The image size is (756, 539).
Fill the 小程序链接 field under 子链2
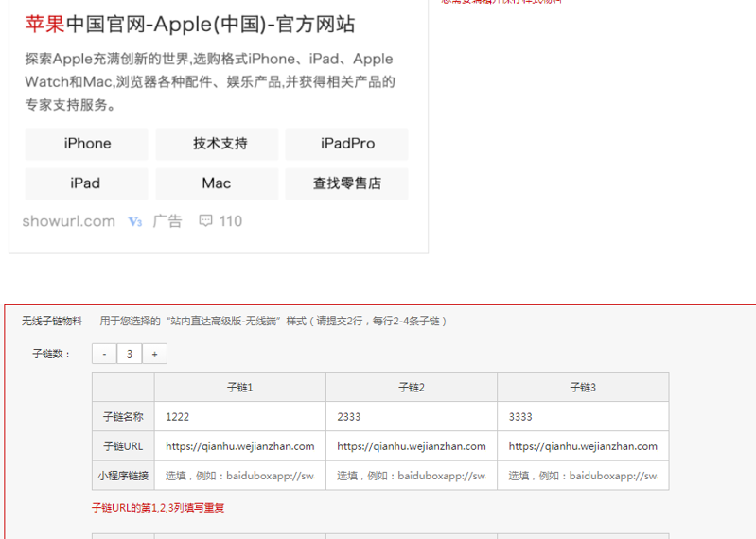click(x=412, y=476)
